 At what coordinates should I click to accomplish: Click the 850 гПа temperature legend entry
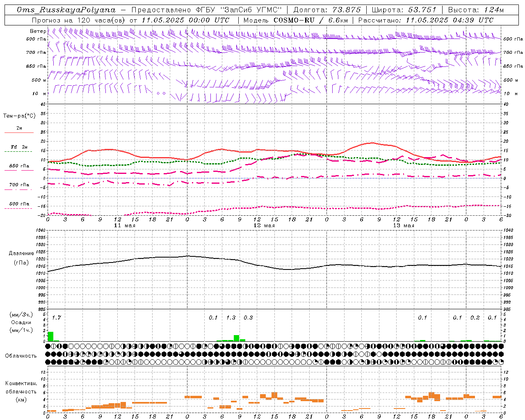19,166
